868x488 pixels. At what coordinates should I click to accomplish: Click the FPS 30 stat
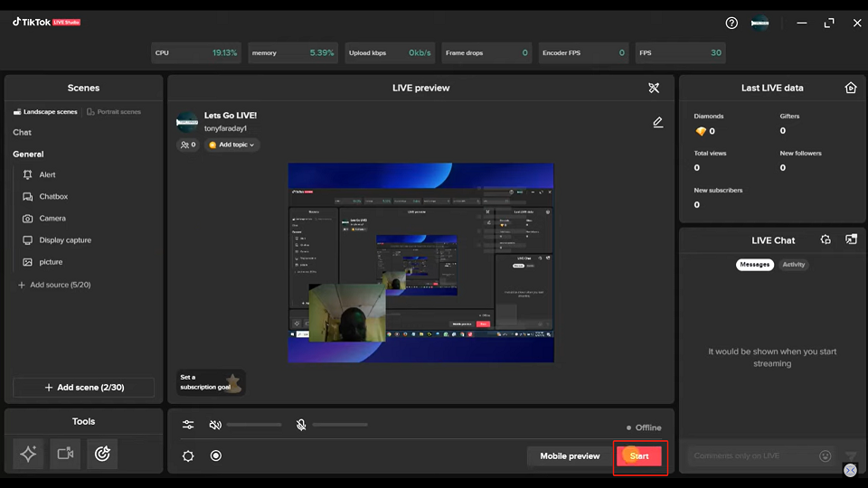680,53
